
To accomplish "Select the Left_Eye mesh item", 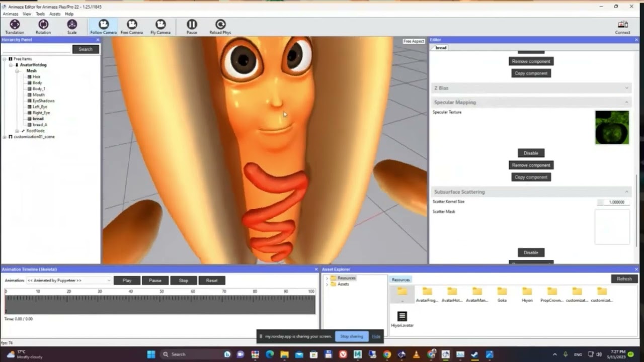I will [40, 107].
